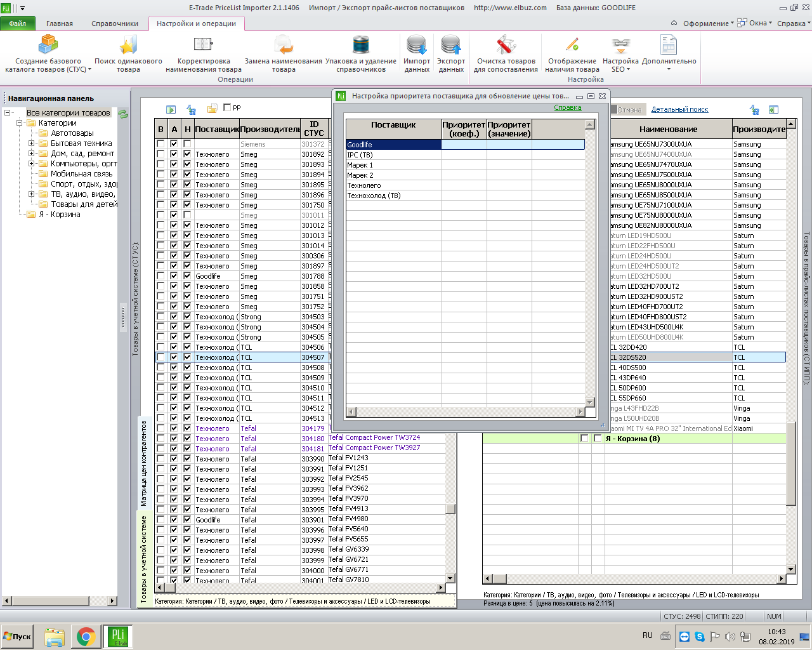Click the Пуск start button
The image size is (812, 650).
tap(18, 637)
